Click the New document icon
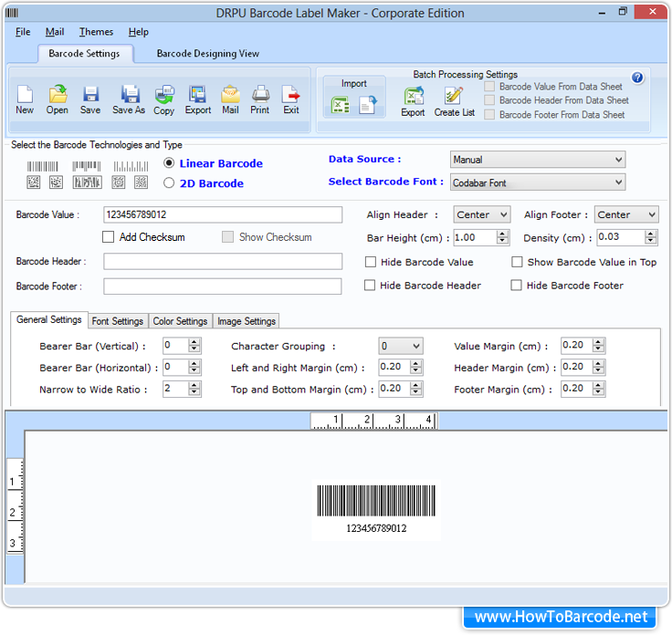This screenshot has width=672, height=635. coord(25,95)
